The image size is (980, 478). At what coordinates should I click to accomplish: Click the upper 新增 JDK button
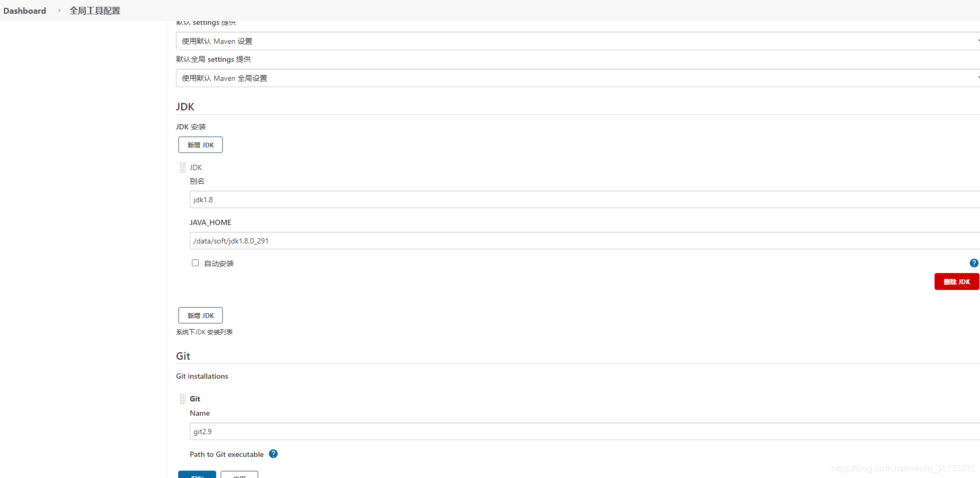tap(200, 145)
